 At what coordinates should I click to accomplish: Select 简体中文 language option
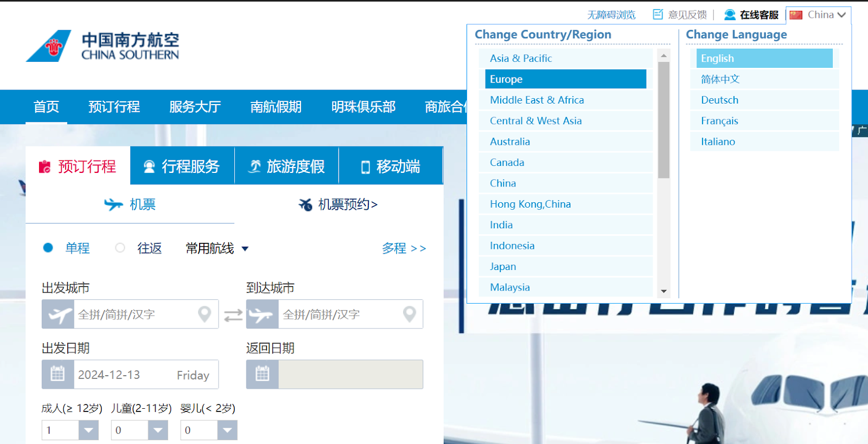click(x=764, y=79)
